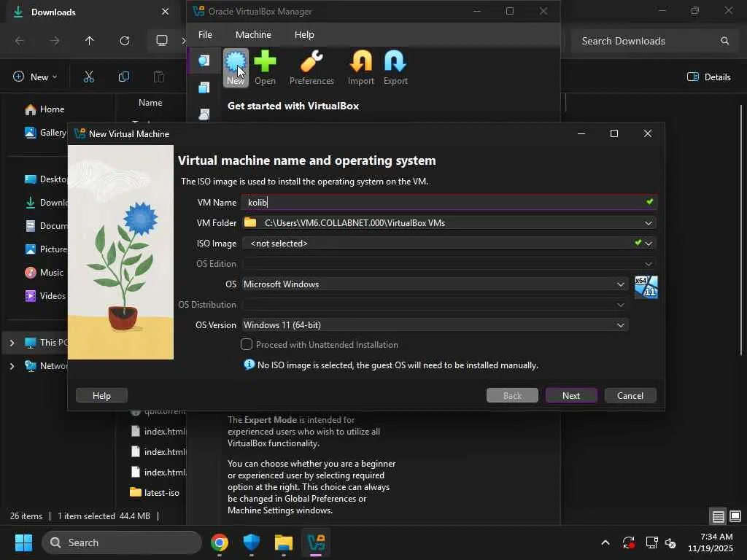
Task: Click the Name column header in Explorer
Action: (x=150, y=102)
